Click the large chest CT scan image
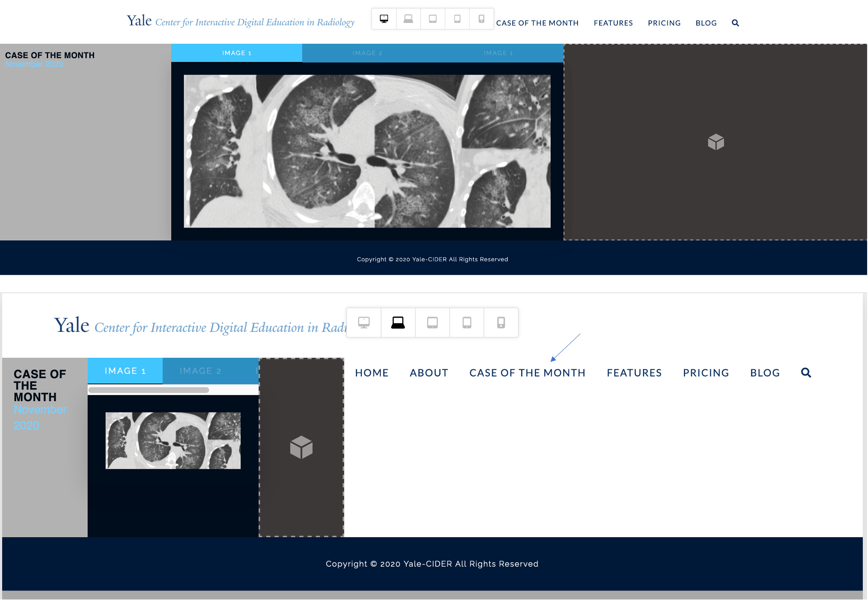Screen dimensions: 868x600 tap(367, 151)
